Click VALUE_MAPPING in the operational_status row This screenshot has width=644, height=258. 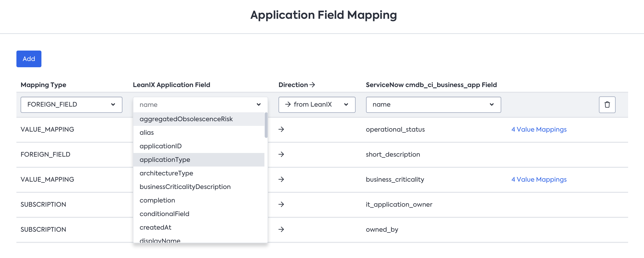point(47,130)
